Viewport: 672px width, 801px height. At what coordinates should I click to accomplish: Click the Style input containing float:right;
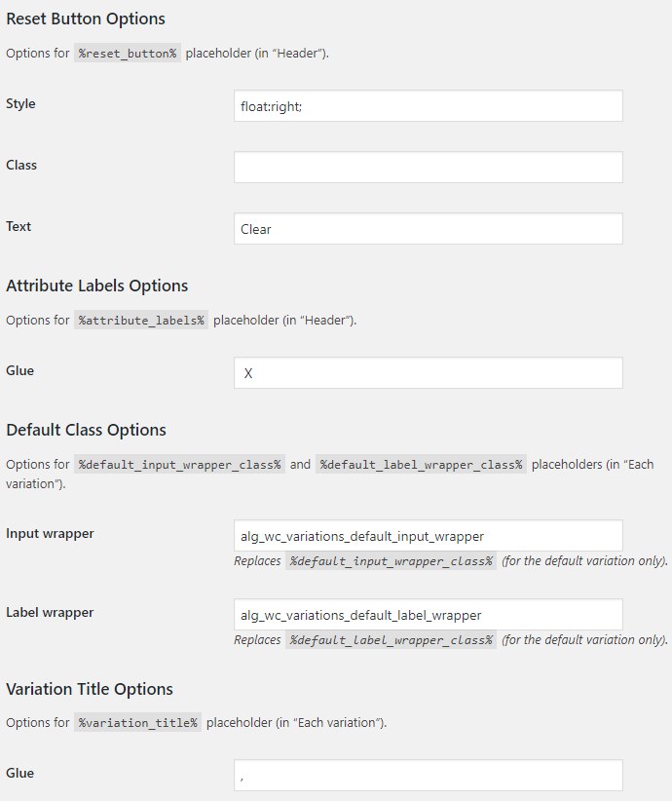click(428, 106)
